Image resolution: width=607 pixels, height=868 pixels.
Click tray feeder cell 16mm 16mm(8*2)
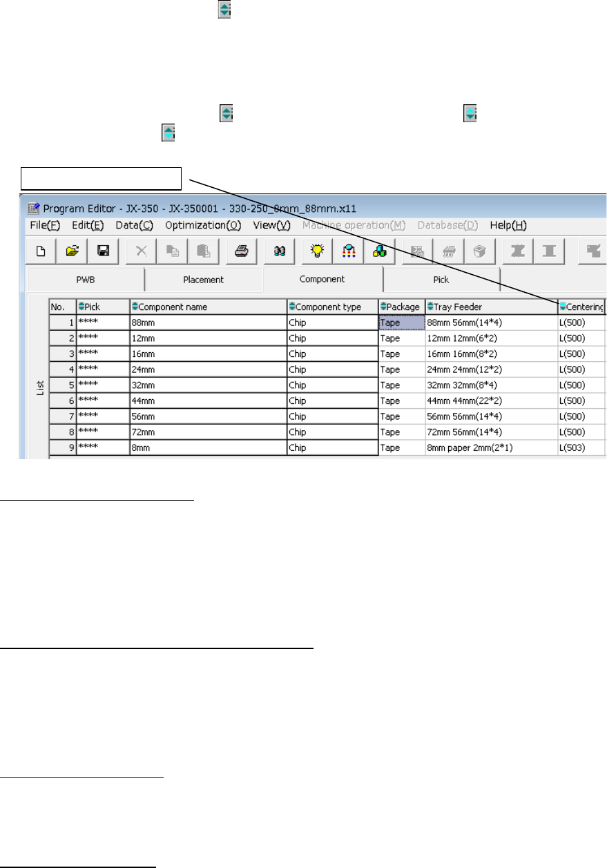pyautogui.click(x=492, y=354)
